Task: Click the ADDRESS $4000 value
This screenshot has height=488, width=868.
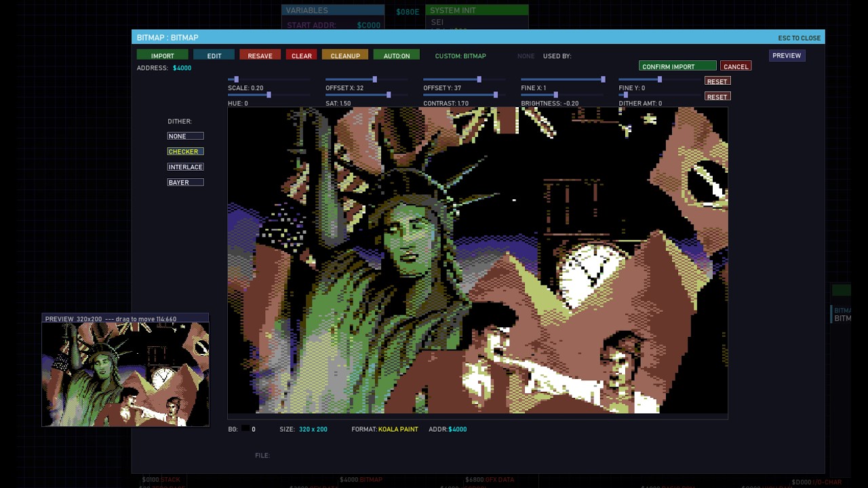Action: tap(182, 68)
